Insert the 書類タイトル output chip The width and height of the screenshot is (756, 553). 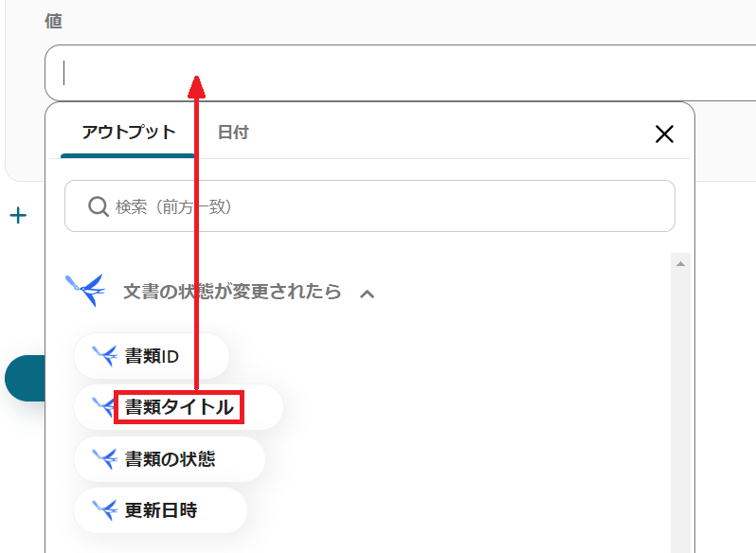click(178, 407)
